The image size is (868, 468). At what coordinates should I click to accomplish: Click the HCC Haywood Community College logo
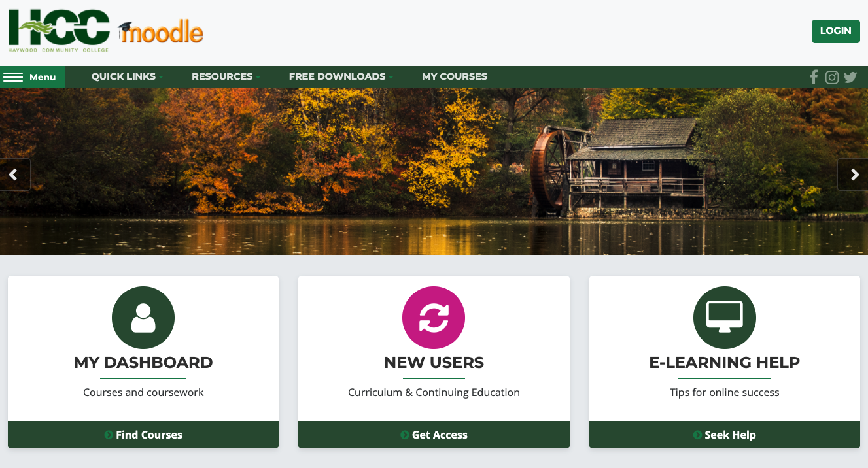[x=59, y=31]
